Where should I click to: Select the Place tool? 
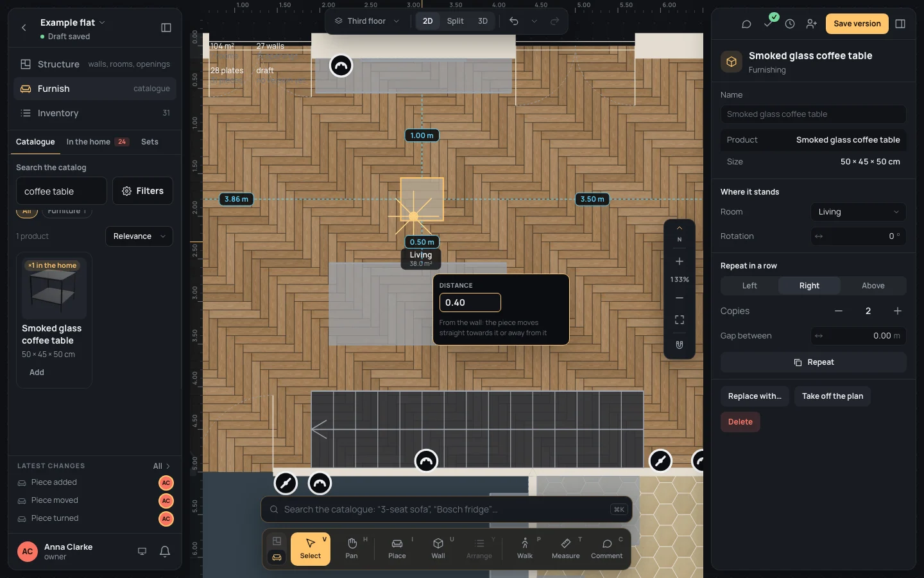tap(397, 548)
